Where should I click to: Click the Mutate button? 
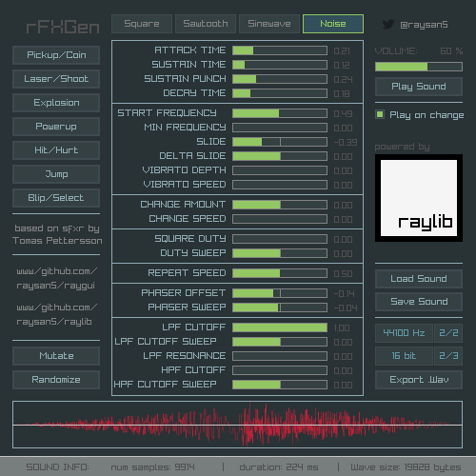56,356
